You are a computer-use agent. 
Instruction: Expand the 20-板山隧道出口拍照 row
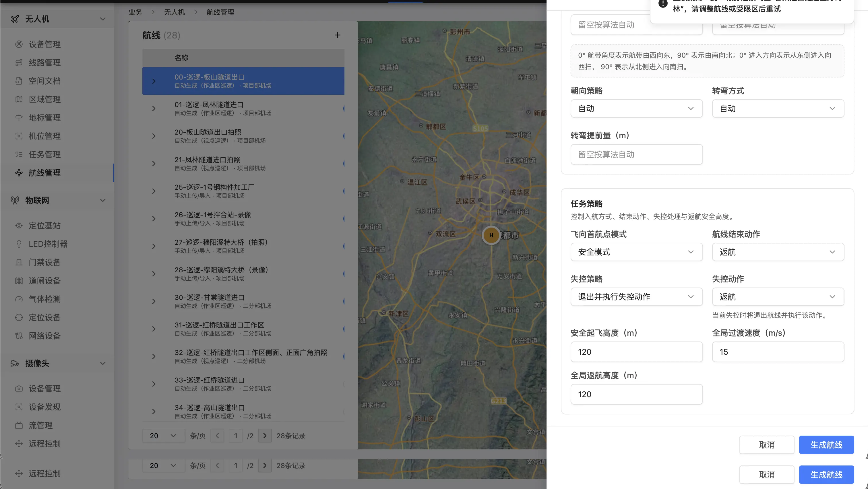click(x=154, y=136)
